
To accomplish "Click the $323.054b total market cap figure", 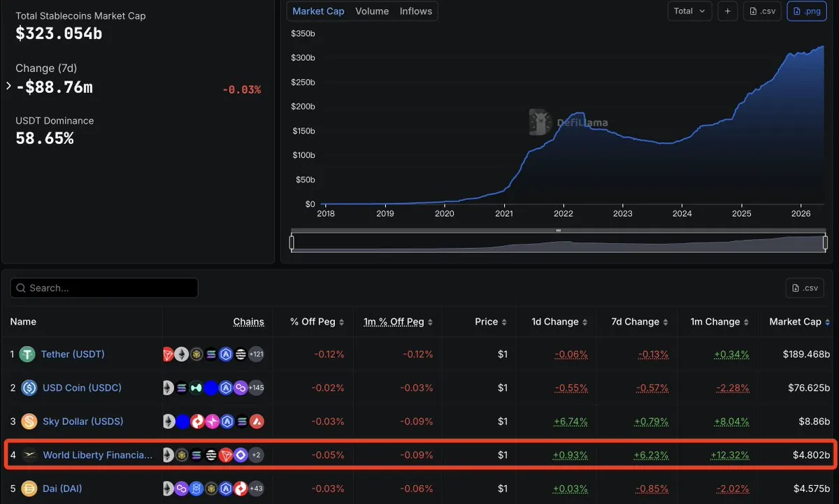I will (59, 33).
